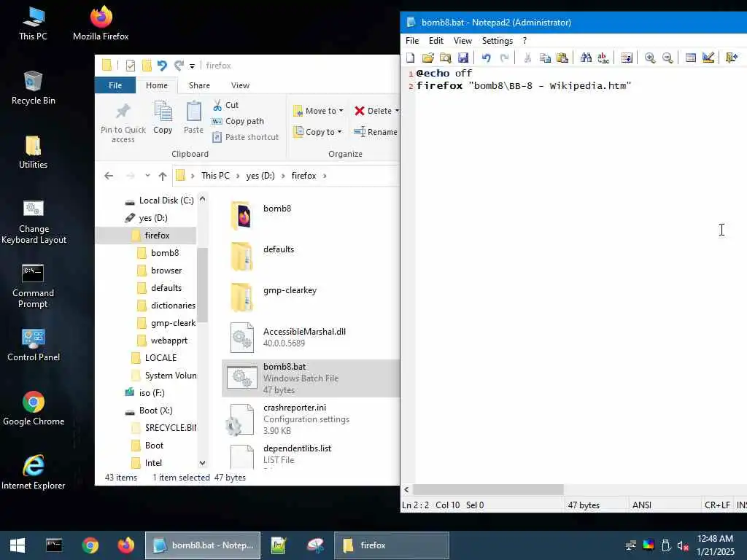Click the Zoom in magnifier icon
The image size is (747, 560).
tap(650, 58)
